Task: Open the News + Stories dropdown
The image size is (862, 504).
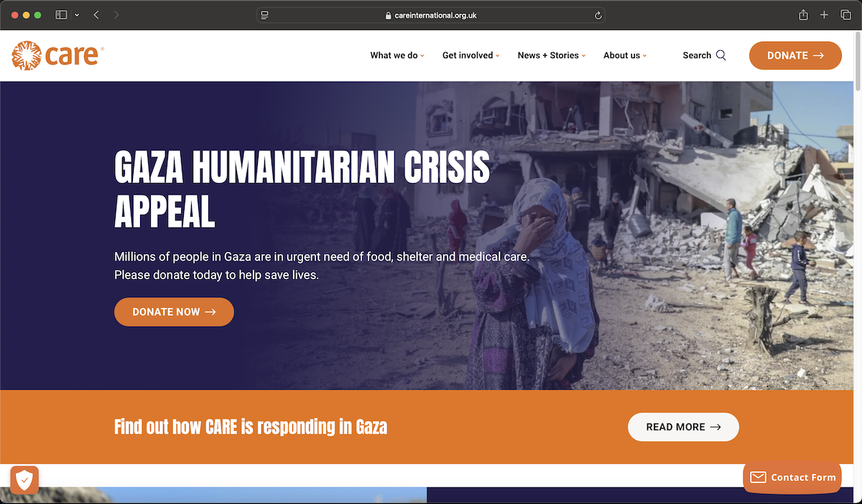Action: (552, 55)
